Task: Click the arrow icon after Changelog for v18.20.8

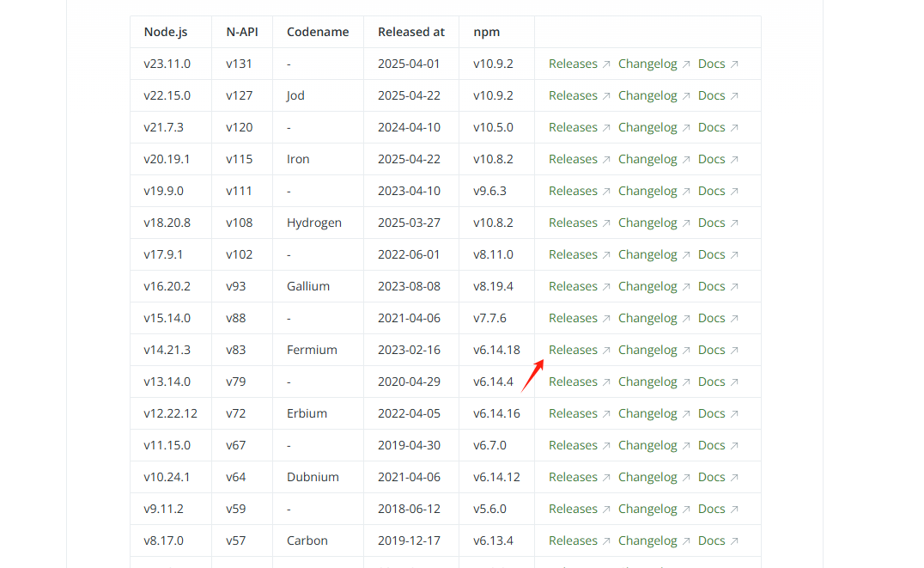Action: click(685, 222)
